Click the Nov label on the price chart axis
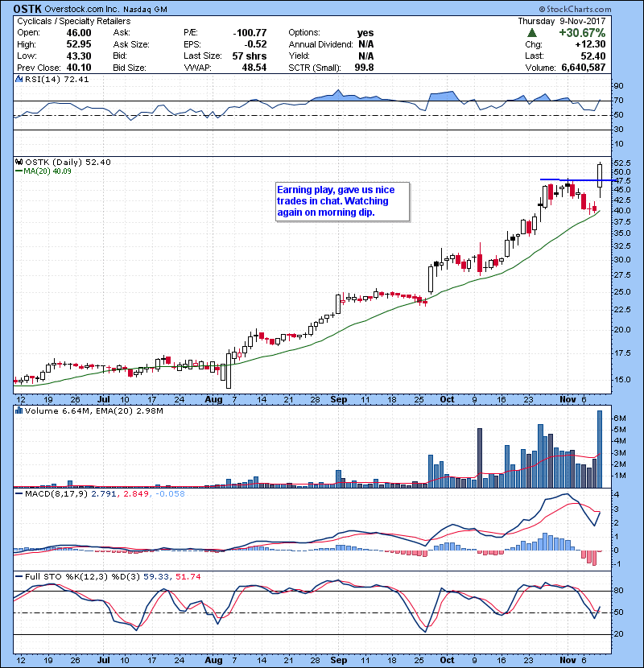This screenshot has width=644, height=668. (x=568, y=399)
